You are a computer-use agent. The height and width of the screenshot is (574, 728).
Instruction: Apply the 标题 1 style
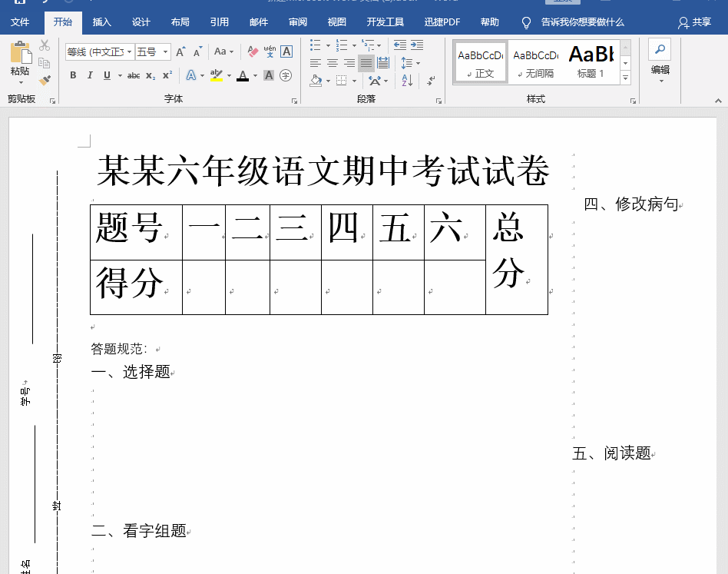591,61
